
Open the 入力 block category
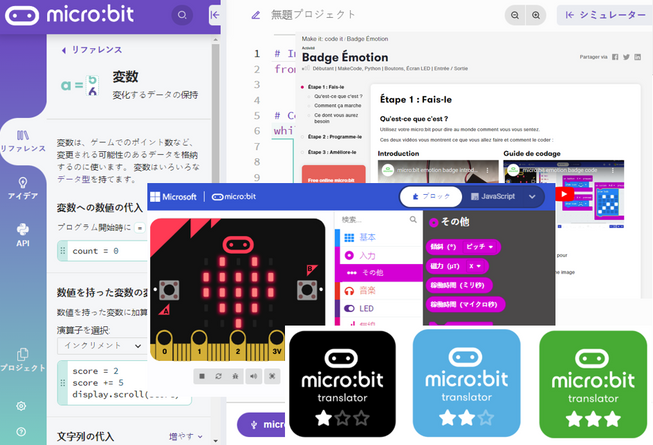point(379,255)
